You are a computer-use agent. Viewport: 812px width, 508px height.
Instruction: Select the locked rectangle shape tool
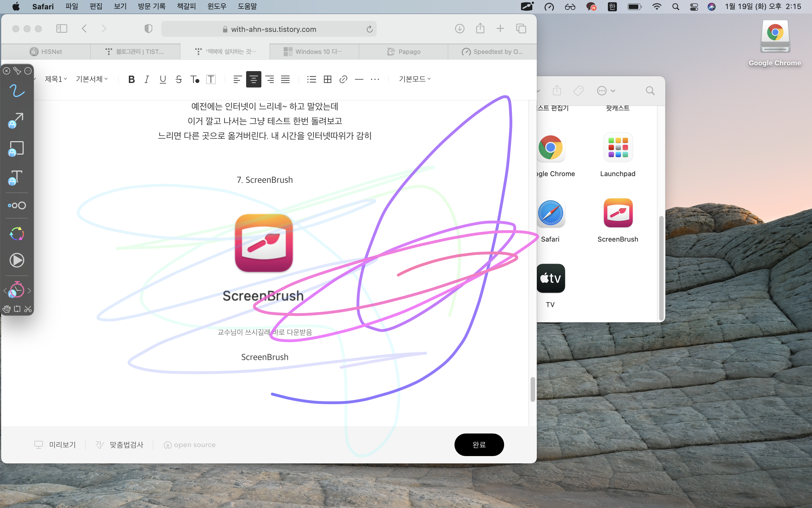click(16, 148)
